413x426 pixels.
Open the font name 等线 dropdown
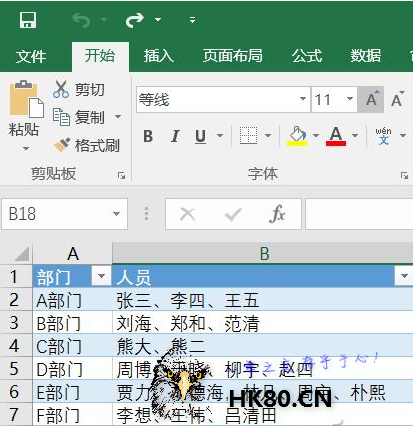(x=303, y=99)
